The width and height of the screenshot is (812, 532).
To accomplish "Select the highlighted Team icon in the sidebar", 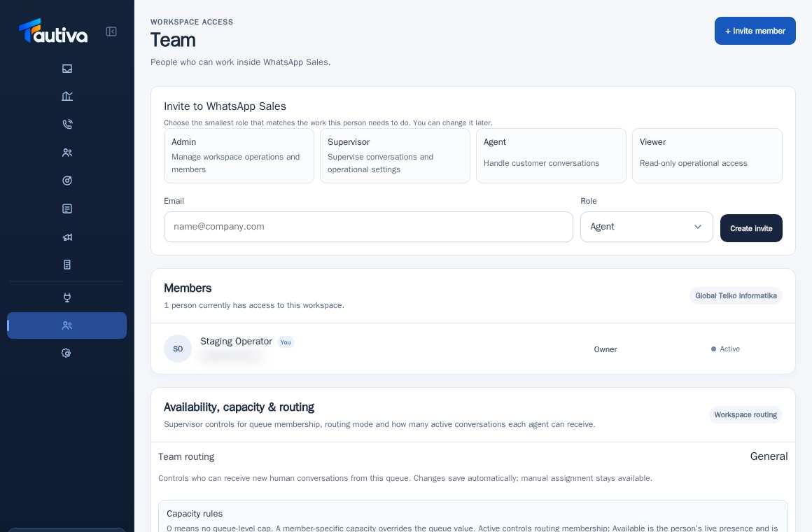I will coord(66,325).
